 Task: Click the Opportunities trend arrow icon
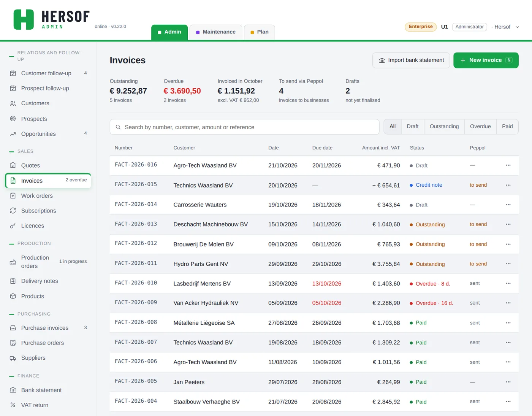point(13,134)
